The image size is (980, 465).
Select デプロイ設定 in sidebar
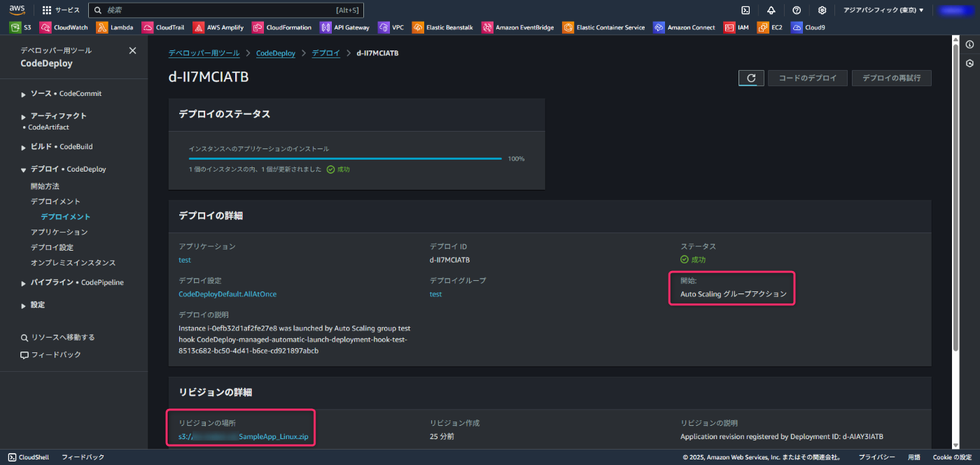[x=52, y=247]
